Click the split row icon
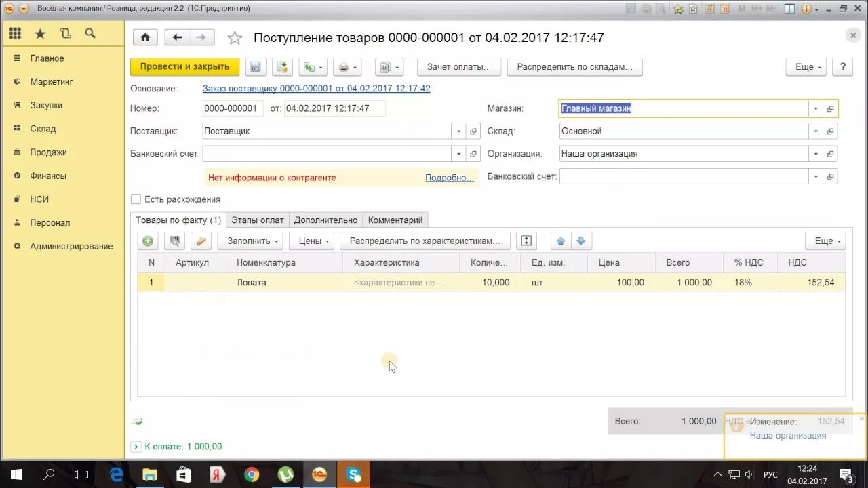This screenshot has height=488, width=868. 527,241
